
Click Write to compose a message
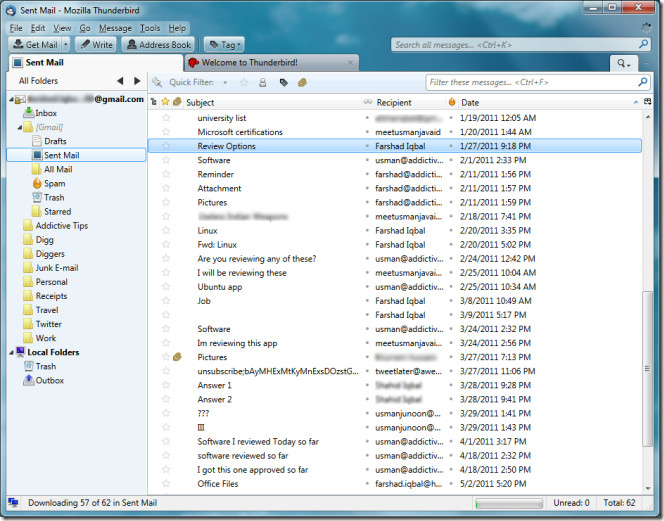(x=97, y=44)
